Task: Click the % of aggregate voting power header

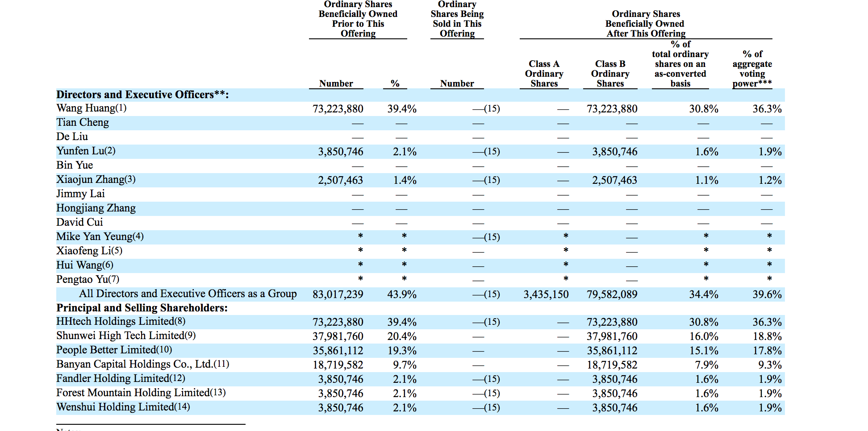Action: point(752,69)
